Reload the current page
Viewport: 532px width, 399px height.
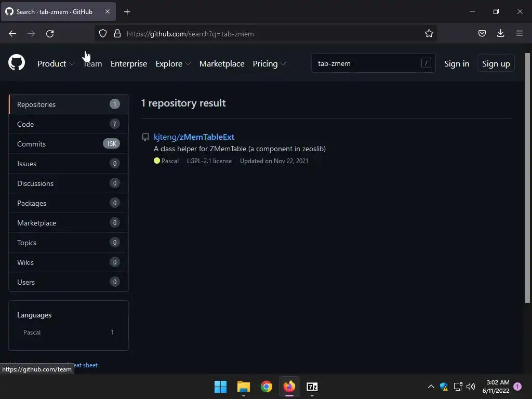pos(50,34)
